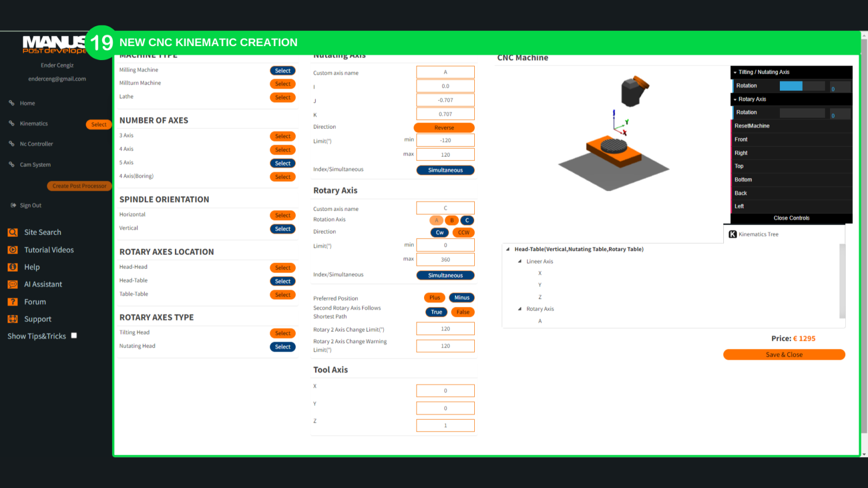The image size is (868, 488).
Task: Open Cam System in the sidebar
Action: click(35, 165)
